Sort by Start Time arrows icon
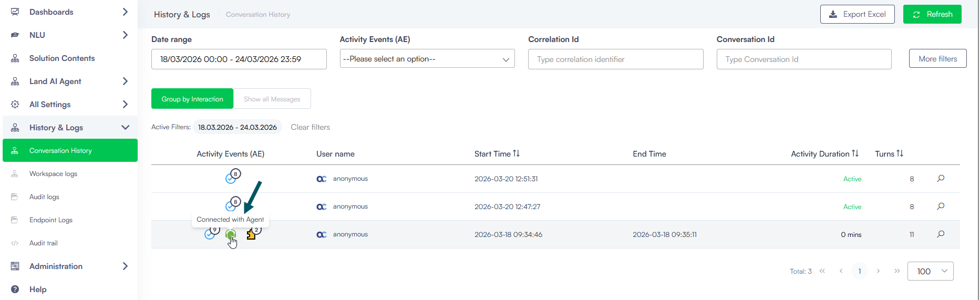 [x=516, y=153]
